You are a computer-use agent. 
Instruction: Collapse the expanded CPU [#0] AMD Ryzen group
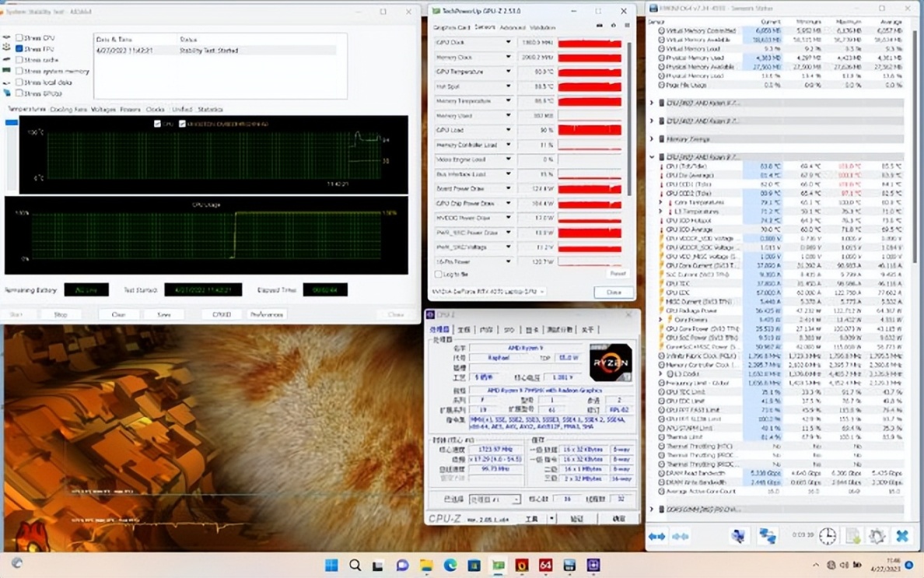[652, 157]
